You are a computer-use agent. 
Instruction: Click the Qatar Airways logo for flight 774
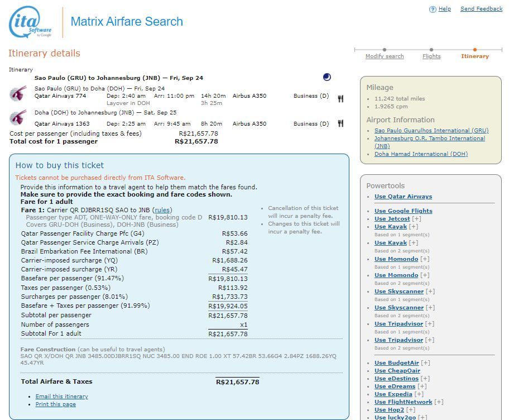tap(18, 93)
